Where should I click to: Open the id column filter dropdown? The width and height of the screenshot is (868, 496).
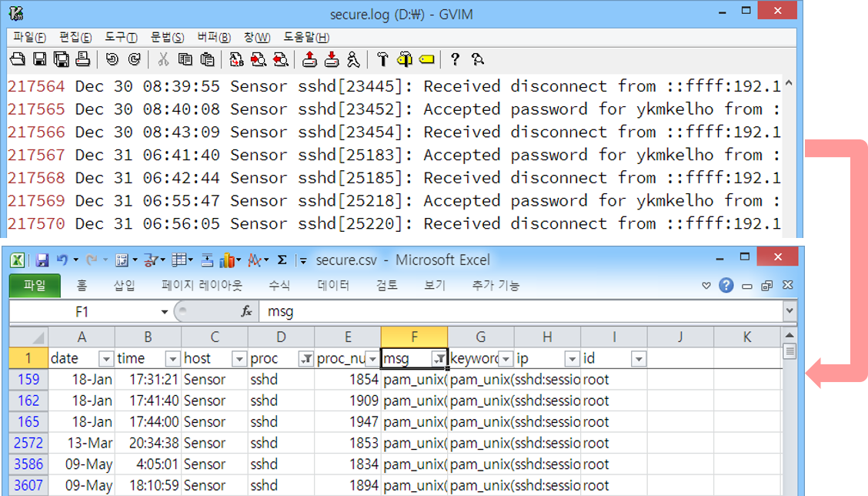[639, 359]
